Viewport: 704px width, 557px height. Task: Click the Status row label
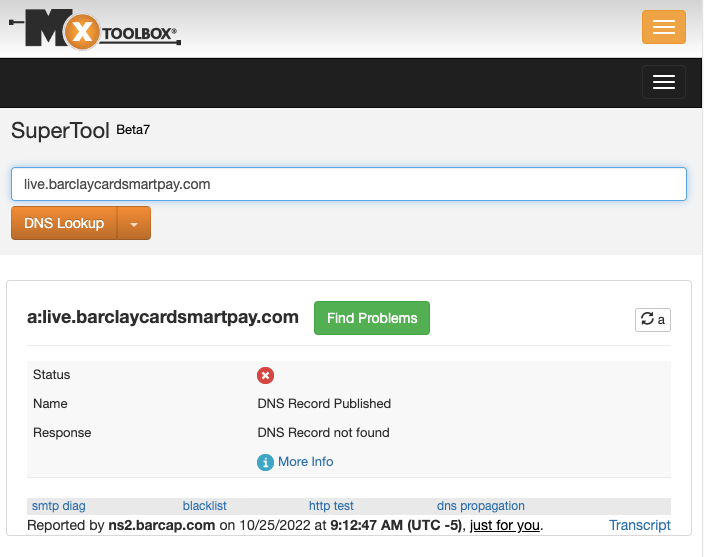pos(52,375)
